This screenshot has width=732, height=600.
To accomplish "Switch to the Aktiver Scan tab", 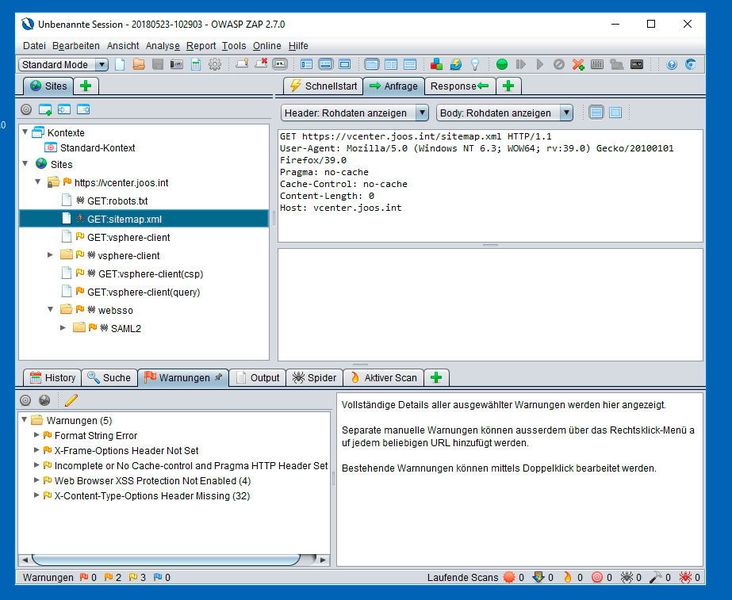I will pyautogui.click(x=383, y=378).
